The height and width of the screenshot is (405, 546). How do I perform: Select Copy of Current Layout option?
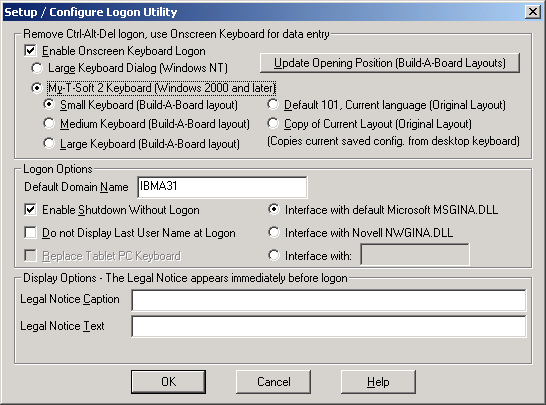click(273, 124)
